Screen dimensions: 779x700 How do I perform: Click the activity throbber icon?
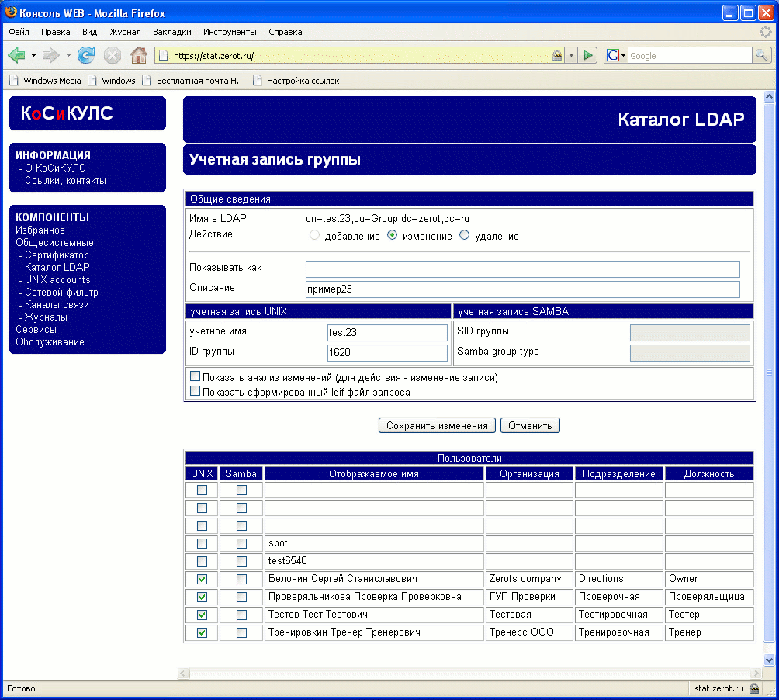[766, 32]
